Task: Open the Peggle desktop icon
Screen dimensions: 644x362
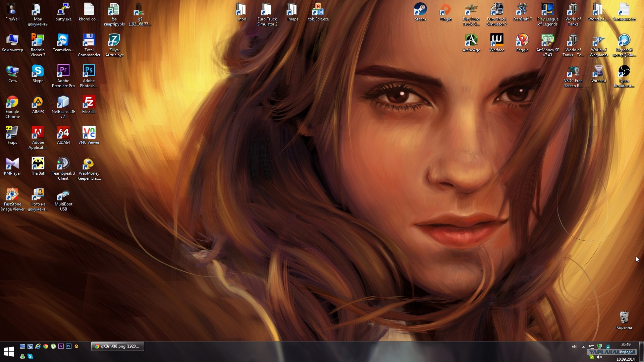Action: (522, 43)
